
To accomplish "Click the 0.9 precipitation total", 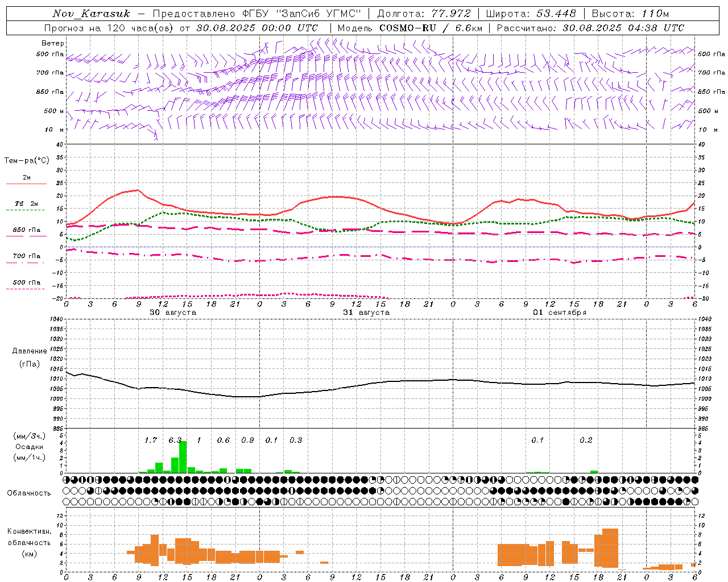I will (247, 440).
